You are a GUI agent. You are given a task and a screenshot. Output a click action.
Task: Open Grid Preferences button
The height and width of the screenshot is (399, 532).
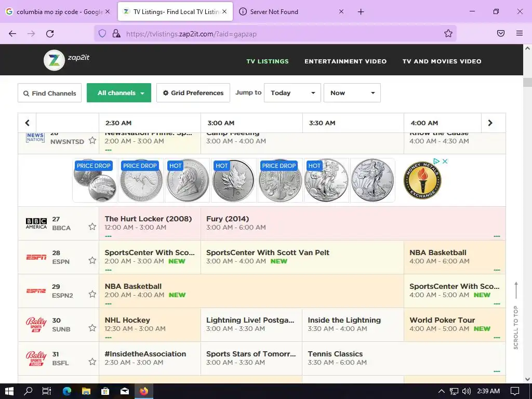pyautogui.click(x=193, y=92)
